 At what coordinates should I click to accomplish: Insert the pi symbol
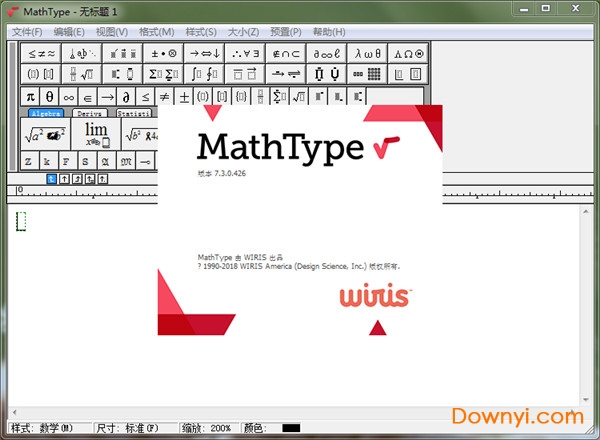coord(30,97)
